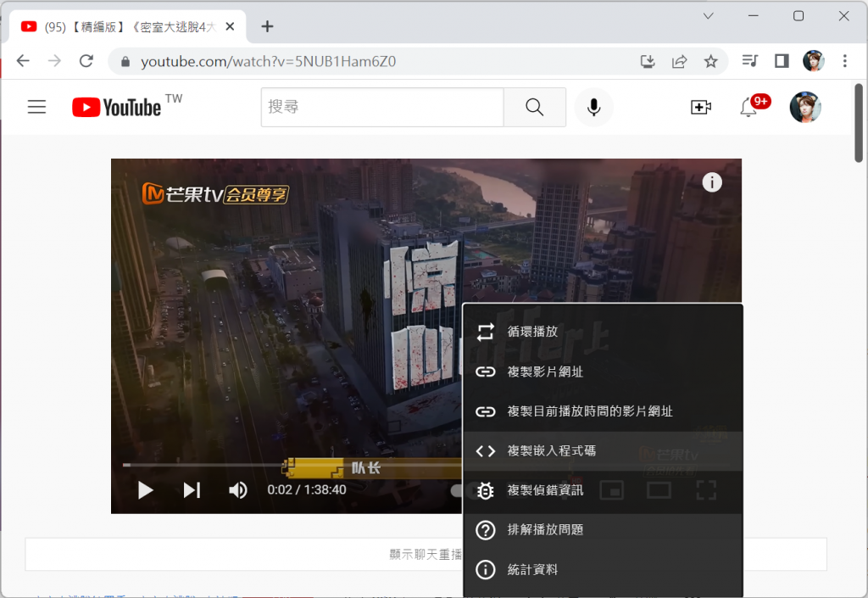Select 複製嵌入程式碼 option
868x598 pixels.
(x=603, y=450)
